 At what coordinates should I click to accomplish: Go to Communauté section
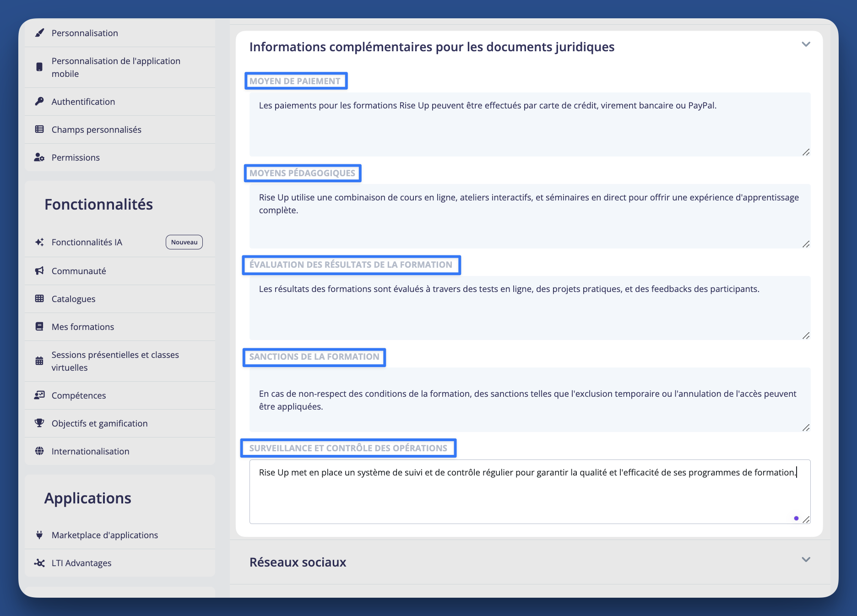pyautogui.click(x=120, y=271)
